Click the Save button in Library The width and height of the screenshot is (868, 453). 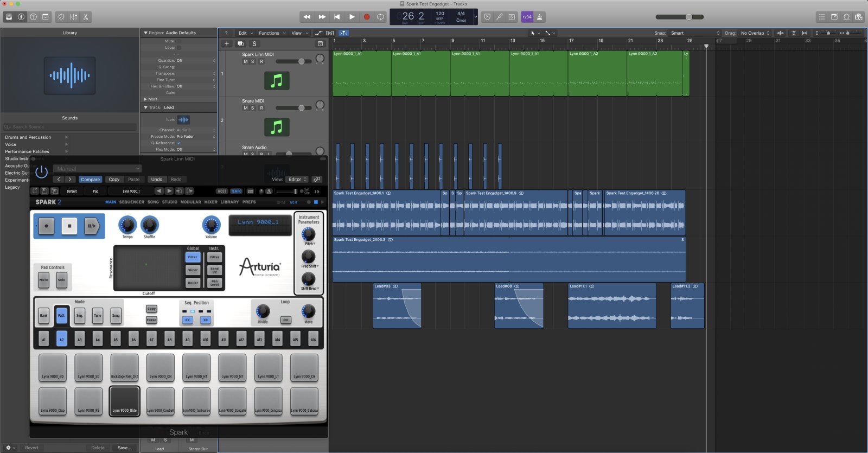click(124, 448)
